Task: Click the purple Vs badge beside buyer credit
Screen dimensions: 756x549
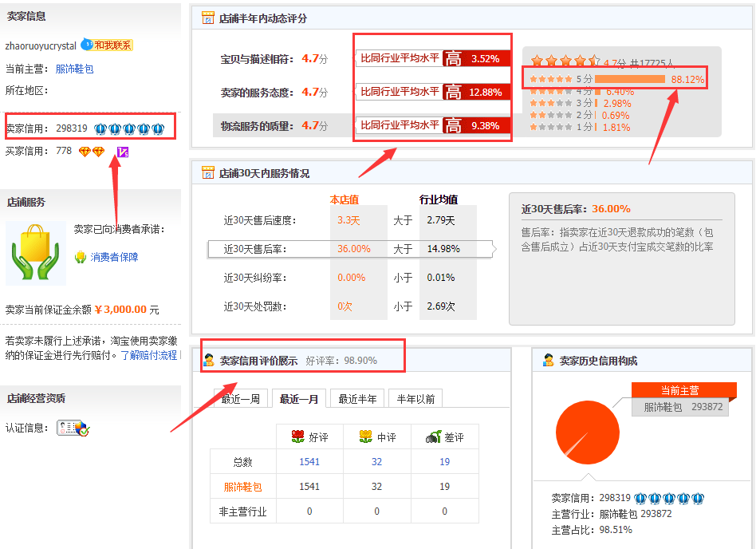Action: point(121,151)
